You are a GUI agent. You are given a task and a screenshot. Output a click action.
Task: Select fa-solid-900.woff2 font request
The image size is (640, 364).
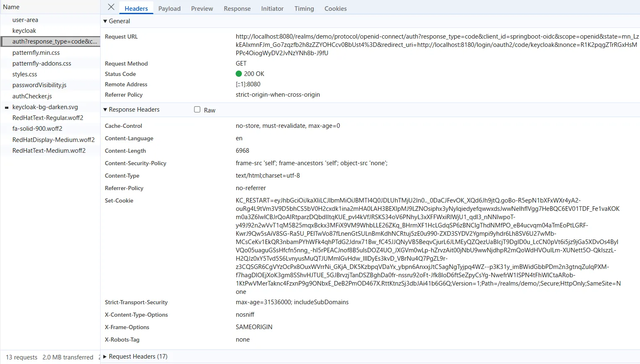[37, 129]
